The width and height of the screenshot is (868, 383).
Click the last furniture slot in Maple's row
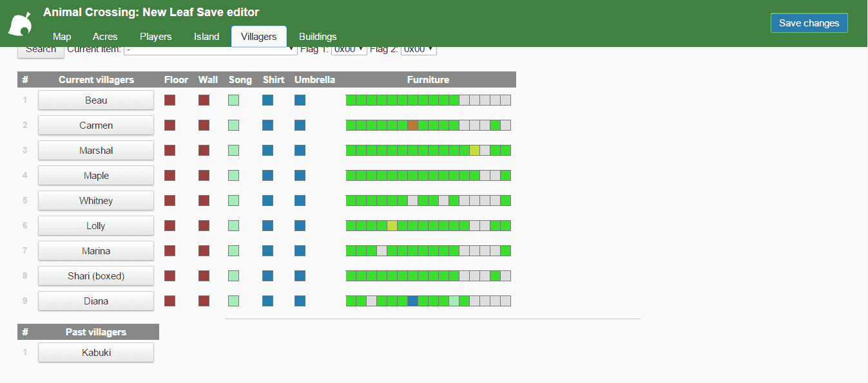pos(506,176)
